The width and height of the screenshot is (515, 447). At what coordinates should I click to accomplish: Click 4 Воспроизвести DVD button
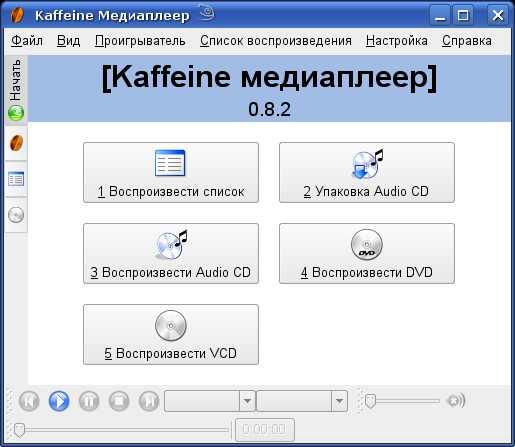click(x=367, y=253)
